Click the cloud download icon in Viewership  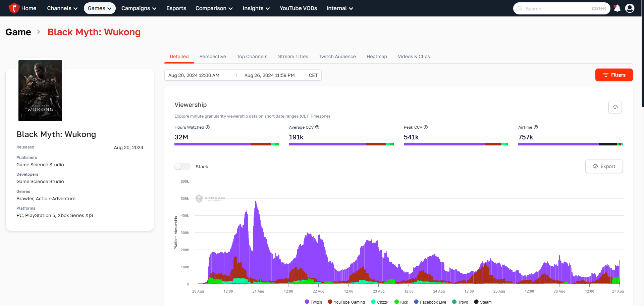[x=615, y=107]
